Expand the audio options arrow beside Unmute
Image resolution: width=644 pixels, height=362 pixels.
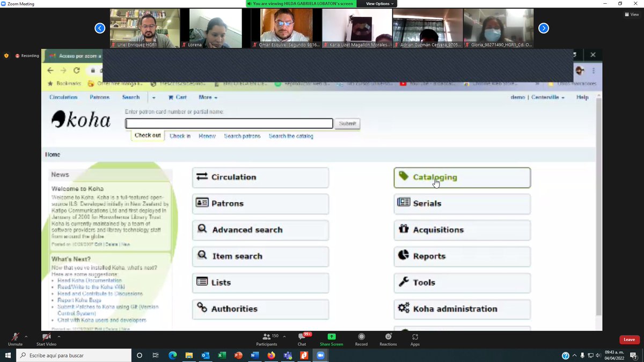tap(26, 336)
